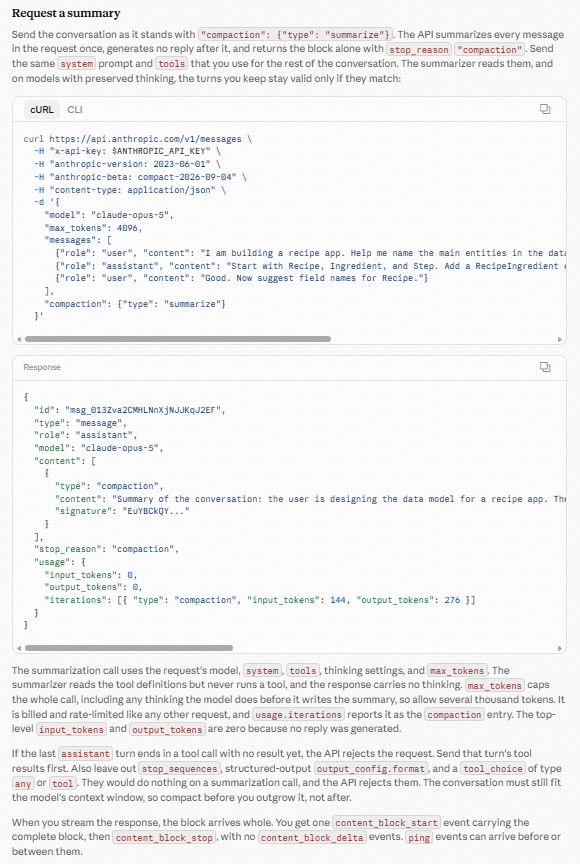This screenshot has width=580, height=864.
Task: Copy the Response JSON block
Action: tap(545, 367)
